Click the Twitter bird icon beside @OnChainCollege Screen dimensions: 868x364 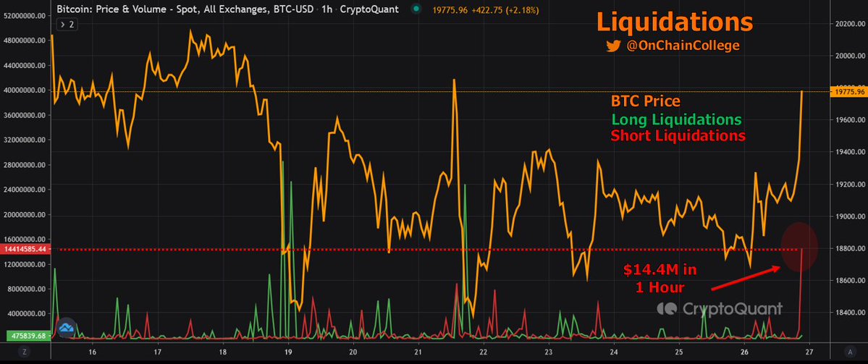tap(612, 46)
